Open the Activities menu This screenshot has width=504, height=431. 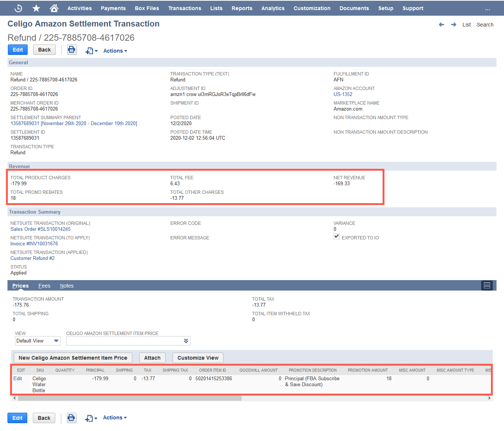[x=80, y=8]
